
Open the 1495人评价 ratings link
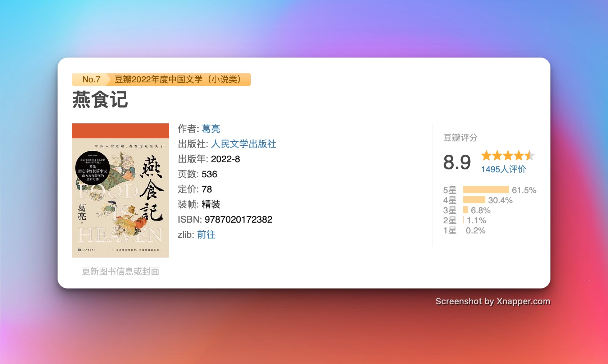point(503,169)
